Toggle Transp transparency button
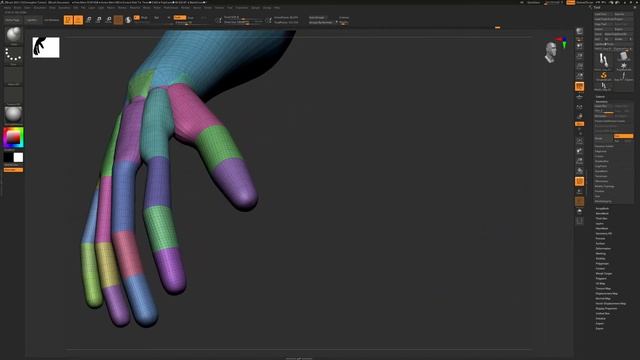The height and width of the screenshot is (360, 640). (x=580, y=191)
